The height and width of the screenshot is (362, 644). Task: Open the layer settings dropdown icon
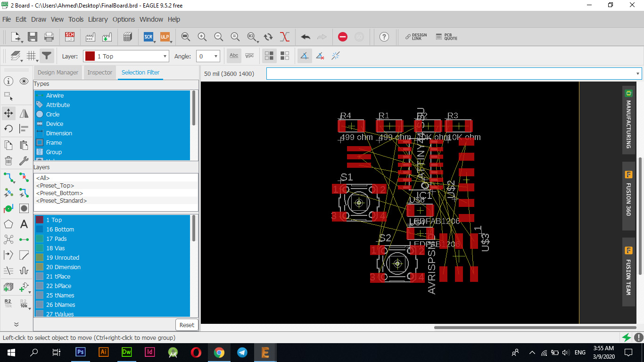[x=16, y=56]
